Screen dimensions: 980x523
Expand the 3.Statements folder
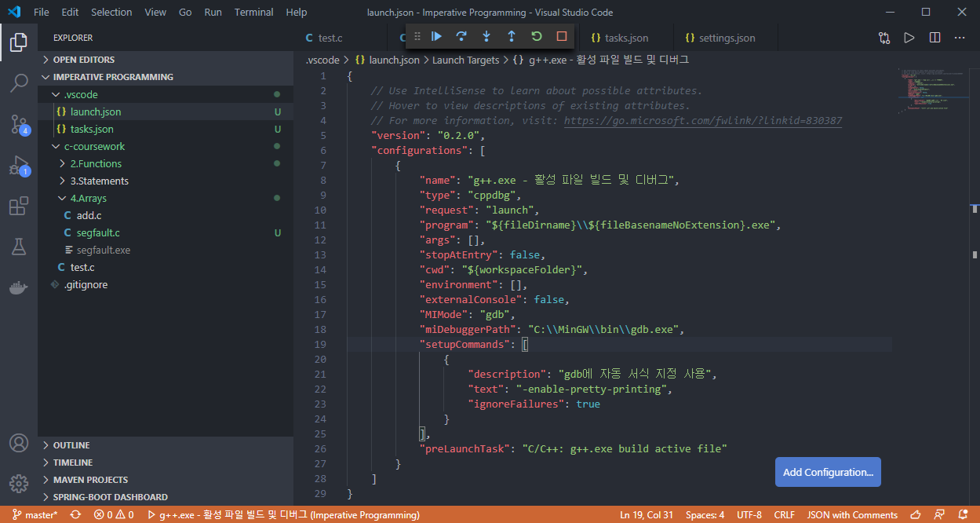click(x=165, y=181)
